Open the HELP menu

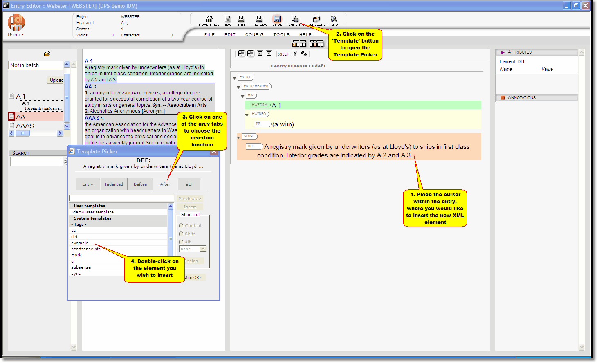click(x=305, y=35)
